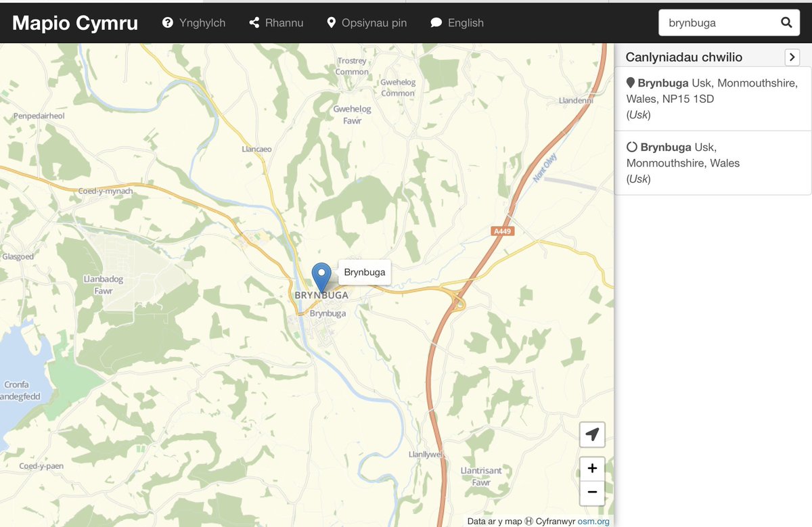Select second Brynbuga Usk Monmouthshire result
Image resolution: width=812 pixels, height=527 pixels.
(x=713, y=163)
